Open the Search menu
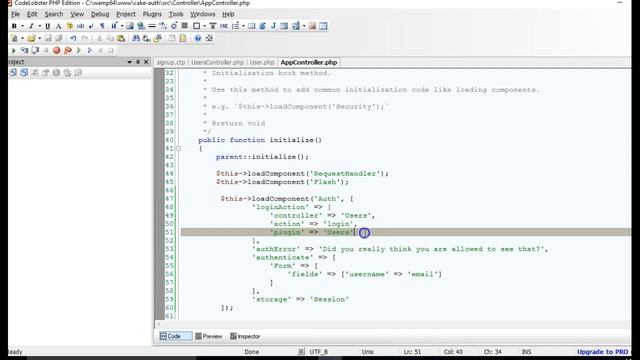 pos(54,14)
